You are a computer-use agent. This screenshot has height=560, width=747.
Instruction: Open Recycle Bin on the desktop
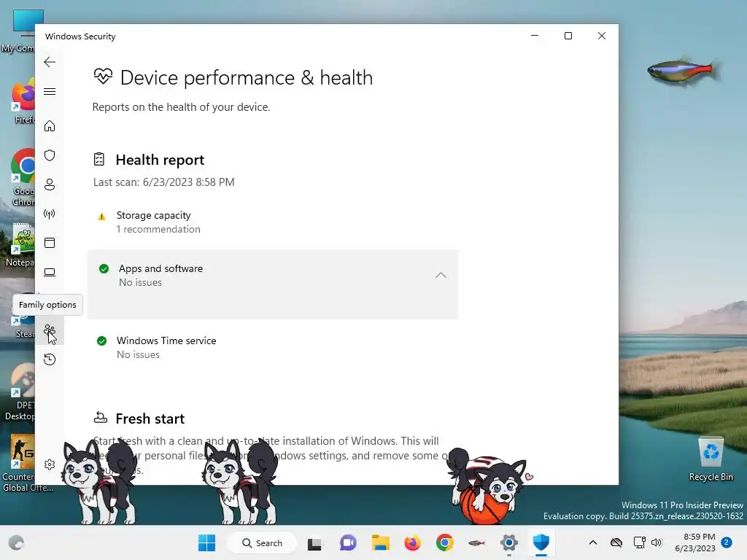pyautogui.click(x=711, y=458)
